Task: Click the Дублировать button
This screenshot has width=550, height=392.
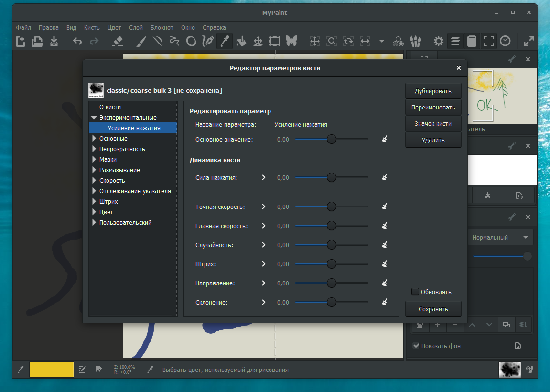Action: [x=433, y=91]
